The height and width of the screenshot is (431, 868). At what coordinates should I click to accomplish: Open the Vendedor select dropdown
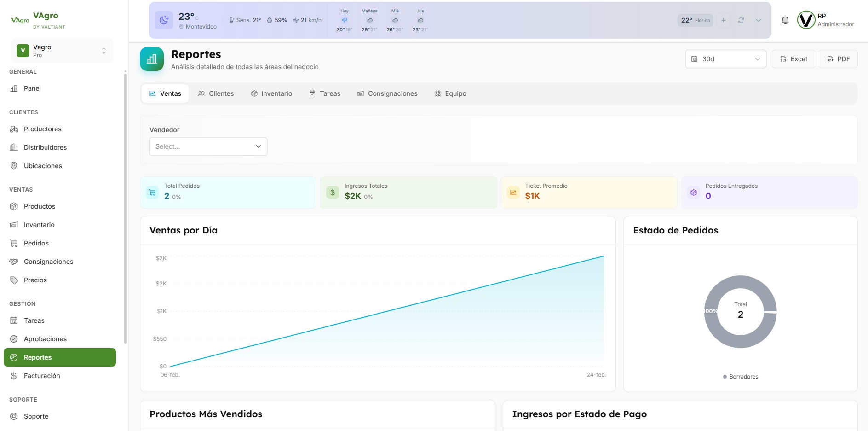pos(208,146)
